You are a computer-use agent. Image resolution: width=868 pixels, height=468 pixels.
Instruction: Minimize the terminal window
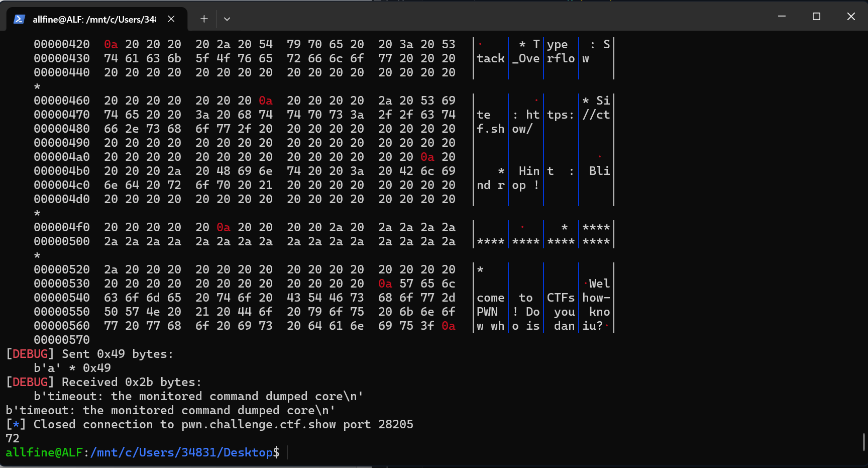click(782, 16)
